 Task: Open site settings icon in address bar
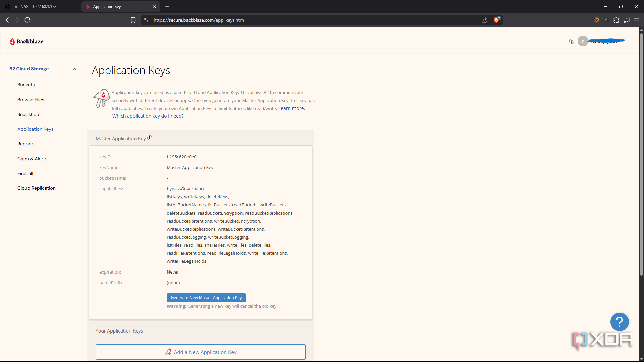coord(146,20)
